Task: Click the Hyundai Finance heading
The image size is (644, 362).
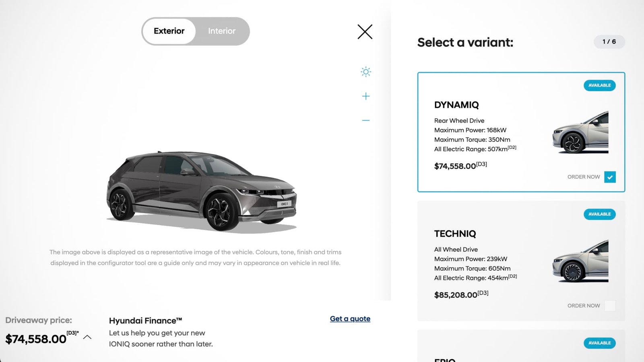Action: pyautogui.click(x=146, y=321)
